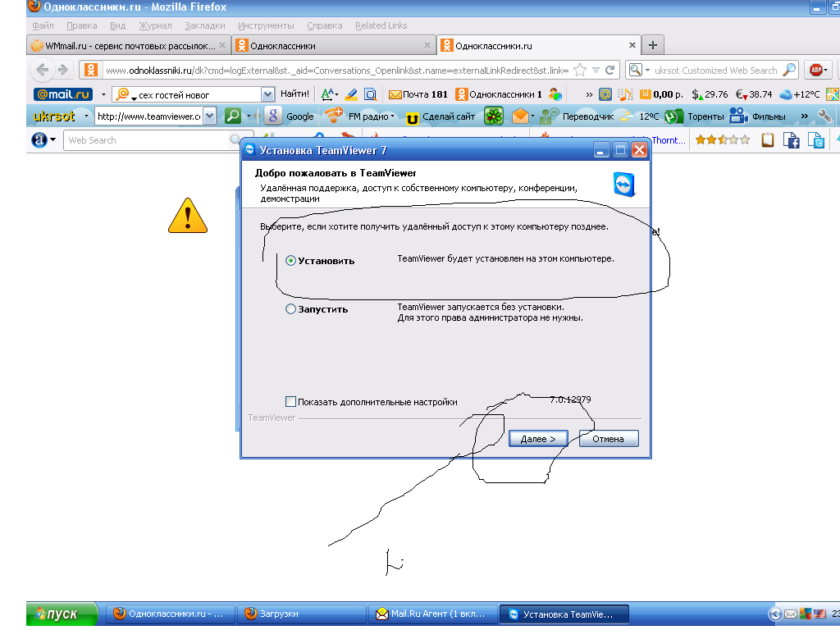This screenshot has height=630, width=840.
Task: Click the colorful people icon after Одноклассники 1
Action: (555, 95)
